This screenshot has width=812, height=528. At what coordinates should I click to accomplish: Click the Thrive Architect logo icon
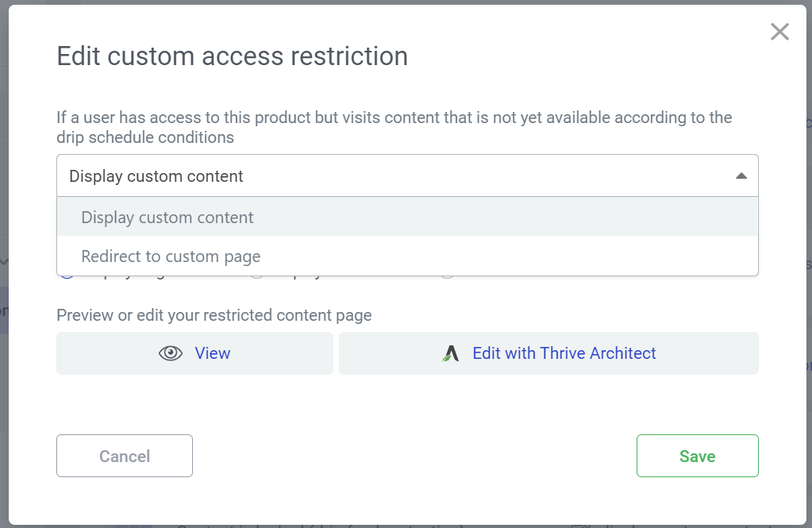(451, 353)
